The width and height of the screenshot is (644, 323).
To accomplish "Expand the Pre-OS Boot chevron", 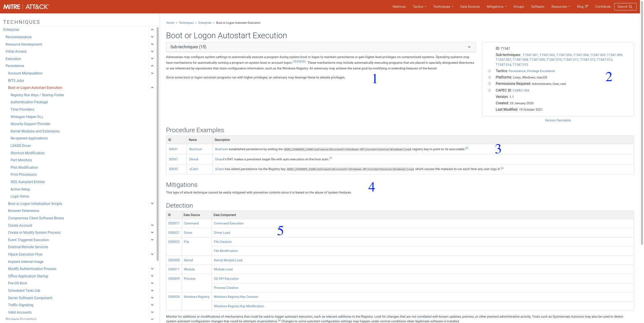I will click(152, 283).
